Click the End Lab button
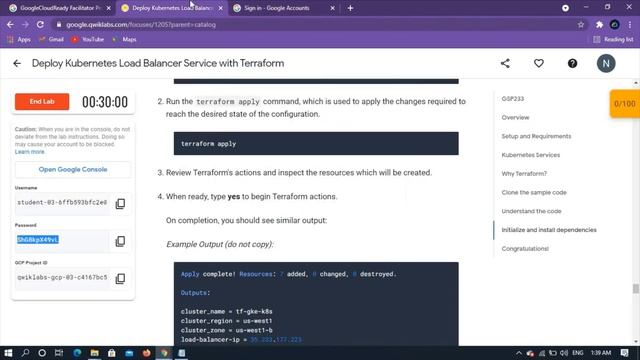 click(x=42, y=102)
